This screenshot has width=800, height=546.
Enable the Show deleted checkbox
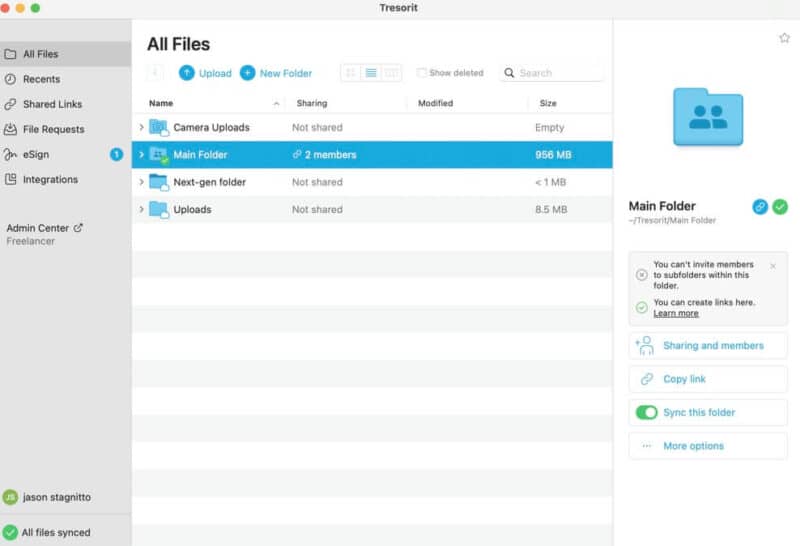tap(421, 72)
